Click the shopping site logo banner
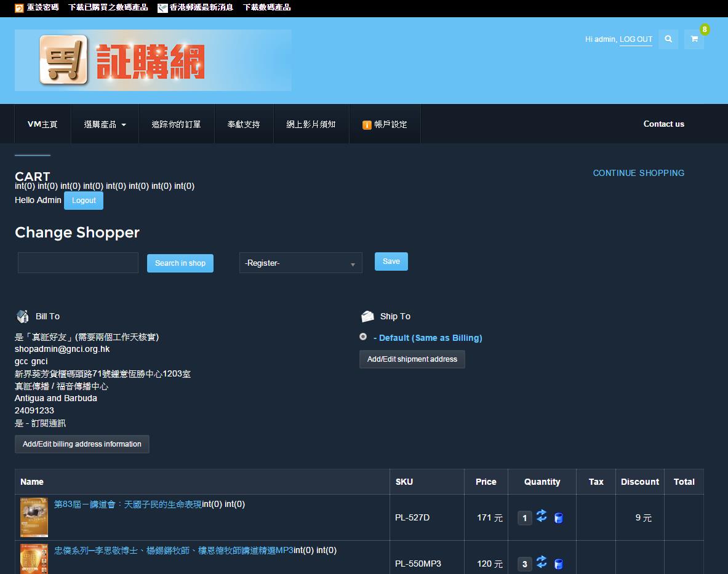The width and height of the screenshot is (728, 574). [153, 60]
